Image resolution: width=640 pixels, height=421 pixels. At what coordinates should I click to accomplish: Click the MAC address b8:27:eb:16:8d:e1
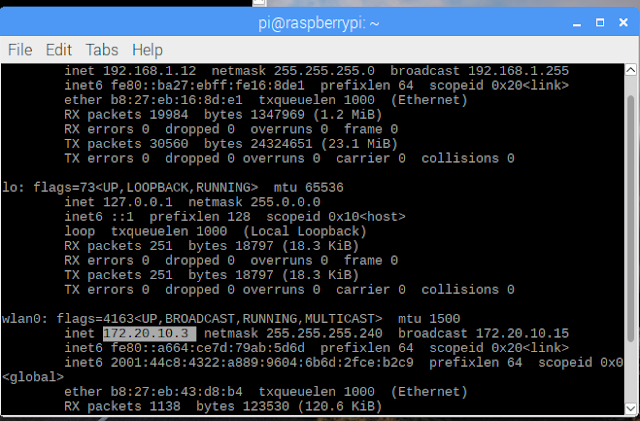click(176, 100)
